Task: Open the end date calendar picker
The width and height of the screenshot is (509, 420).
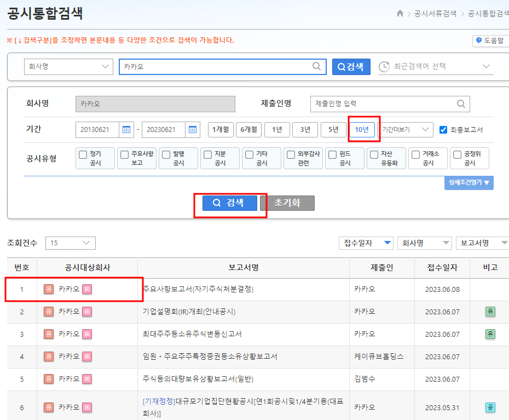Action: 193,130
